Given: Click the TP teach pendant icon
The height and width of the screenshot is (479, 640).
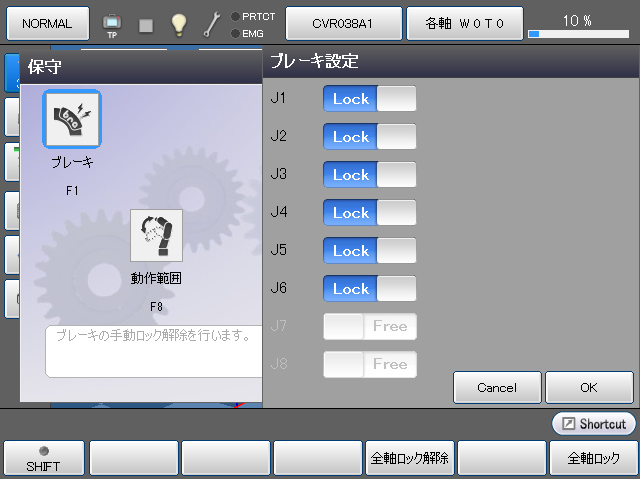Looking at the screenshot, I should point(112,23).
